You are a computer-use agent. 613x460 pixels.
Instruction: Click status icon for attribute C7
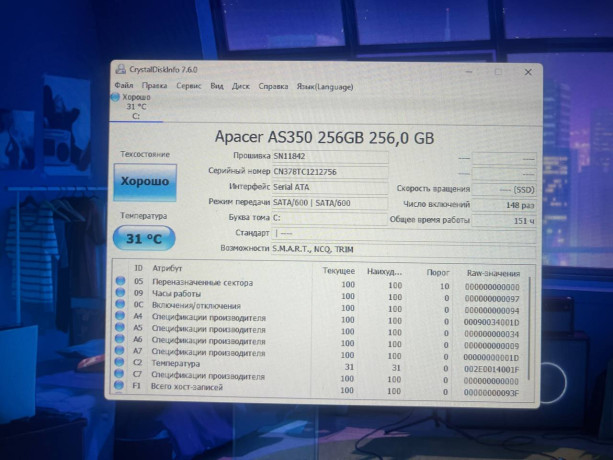[x=119, y=374]
